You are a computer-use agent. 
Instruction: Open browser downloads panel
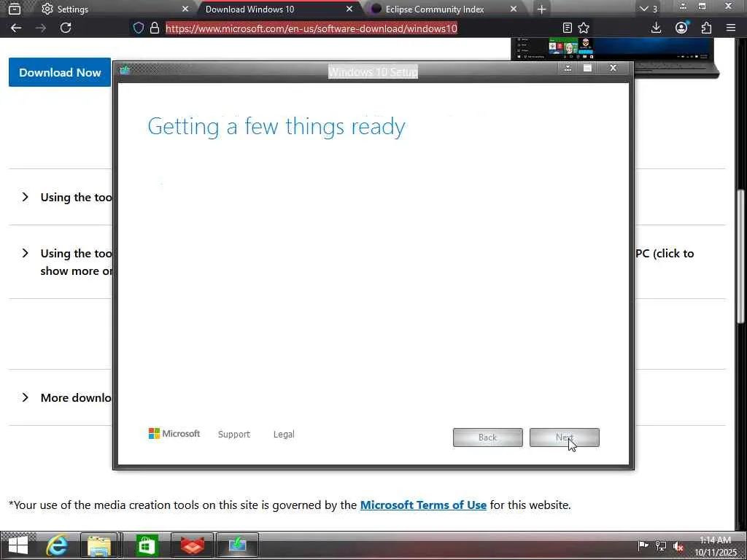[x=656, y=28]
